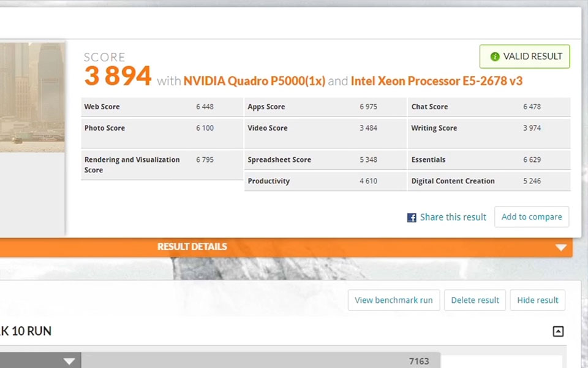
Task: Select the overall score 3 894
Action: (118, 76)
